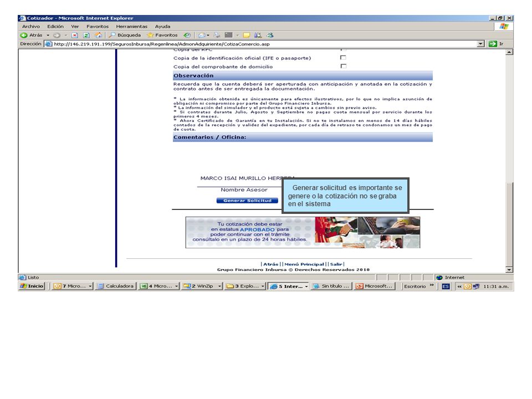
Task: Click the Inicio start button
Action: pos(32,287)
